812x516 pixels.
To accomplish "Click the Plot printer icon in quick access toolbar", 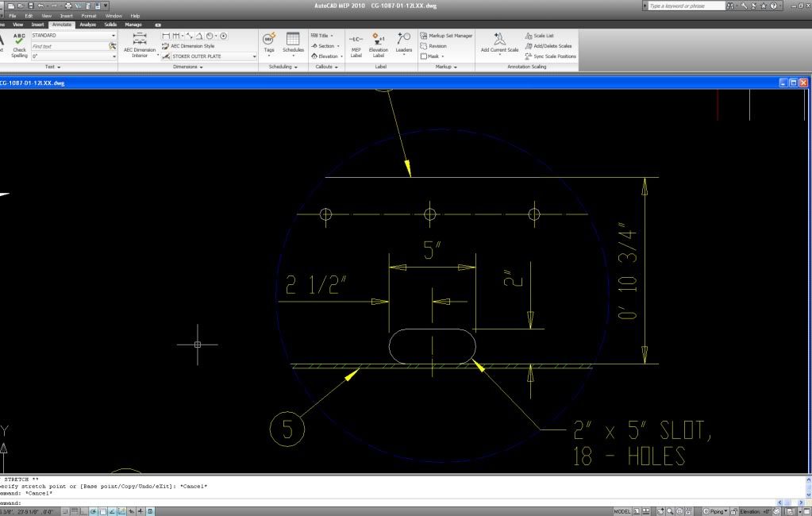I will (67, 6).
